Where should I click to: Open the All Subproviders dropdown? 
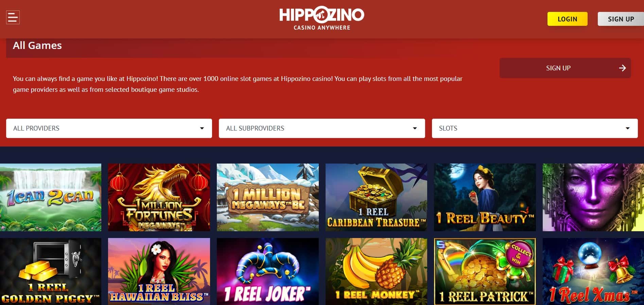322,128
